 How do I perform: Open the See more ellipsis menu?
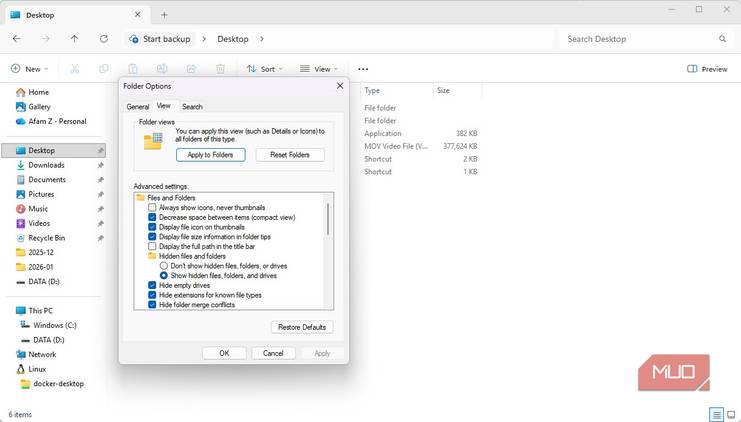[x=363, y=69]
